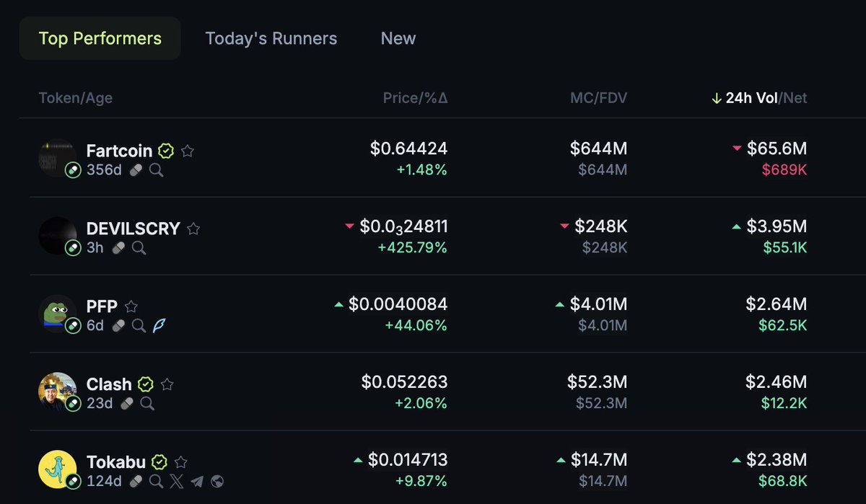Open Tokabu's website globe icon

point(216,482)
